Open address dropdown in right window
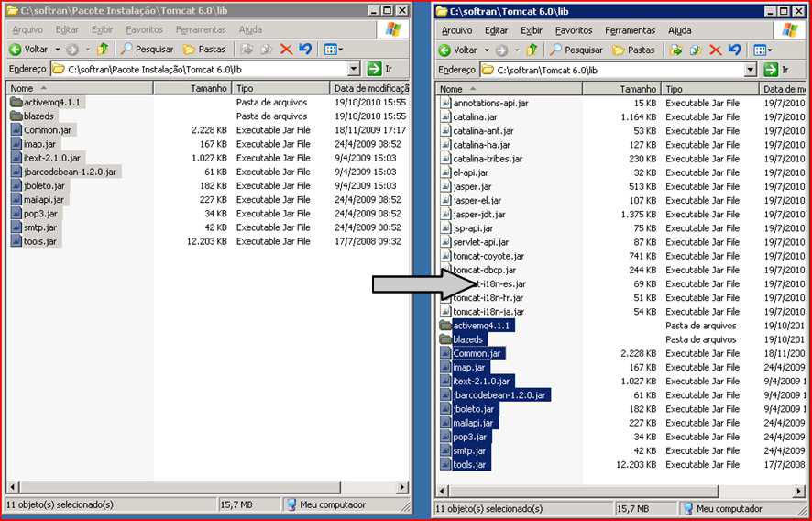Viewport: 812px width, 521px height. pyautogui.click(x=751, y=70)
